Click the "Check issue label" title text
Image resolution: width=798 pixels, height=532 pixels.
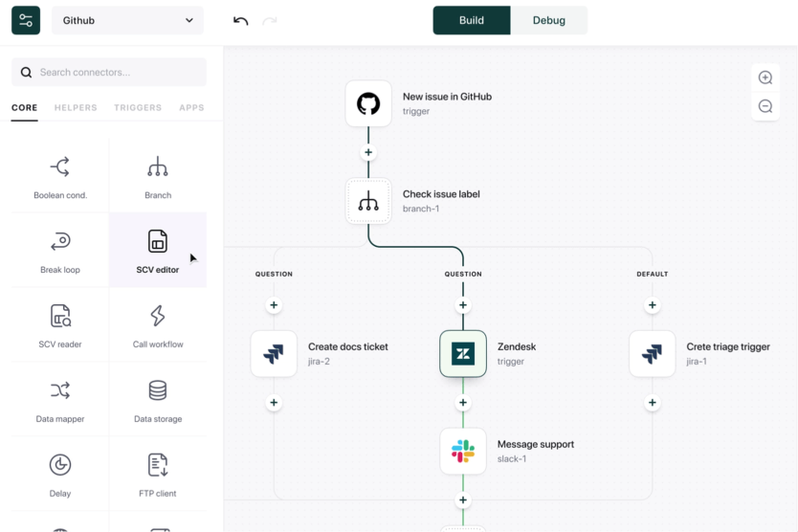[441, 194]
